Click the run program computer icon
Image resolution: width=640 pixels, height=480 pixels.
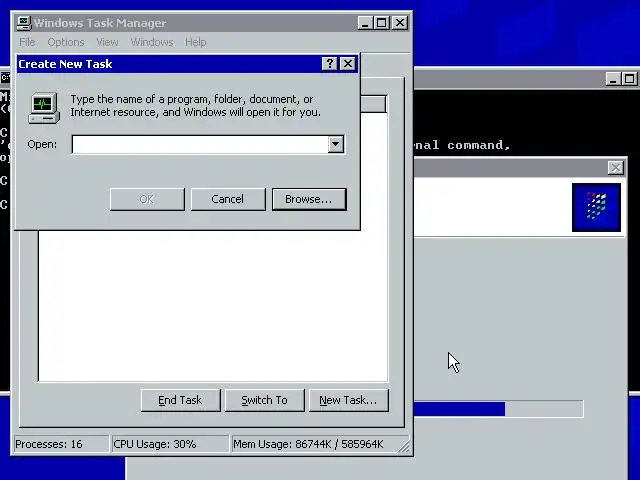coord(44,108)
